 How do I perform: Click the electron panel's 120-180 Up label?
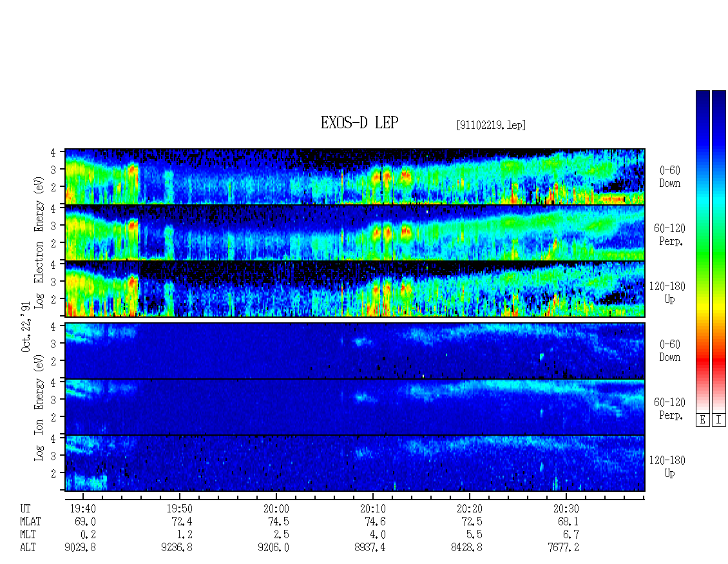coord(667,293)
